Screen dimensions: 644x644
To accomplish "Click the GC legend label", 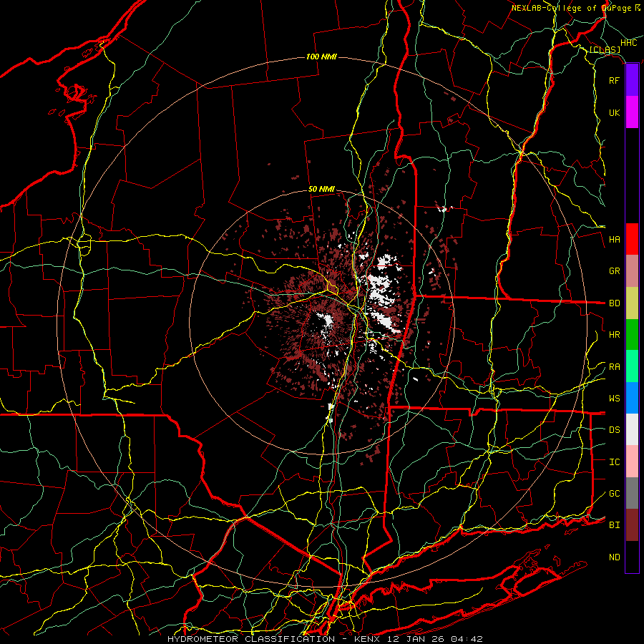I will (x=615, y=494).
